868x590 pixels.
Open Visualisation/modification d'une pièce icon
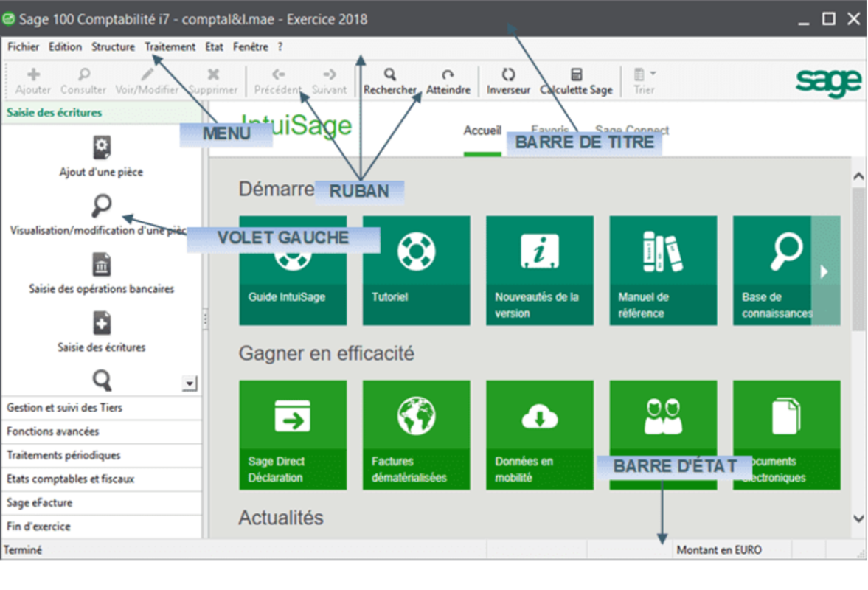click(101, 206)
